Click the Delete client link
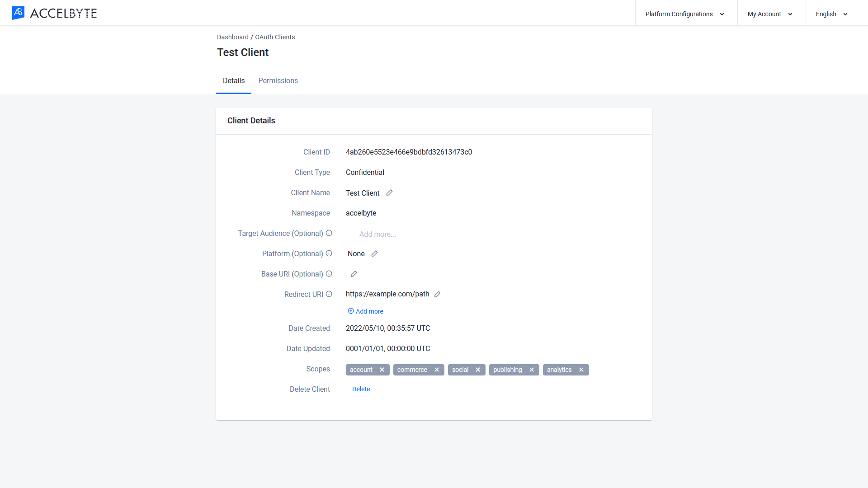The image size is (868, 488). [361, 389]
